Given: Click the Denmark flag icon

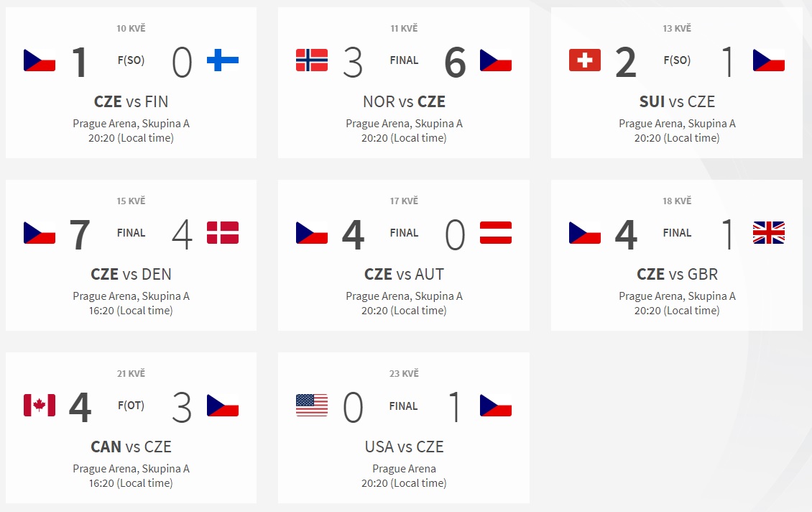Looking at the screenshot, I should pos(223,233).
